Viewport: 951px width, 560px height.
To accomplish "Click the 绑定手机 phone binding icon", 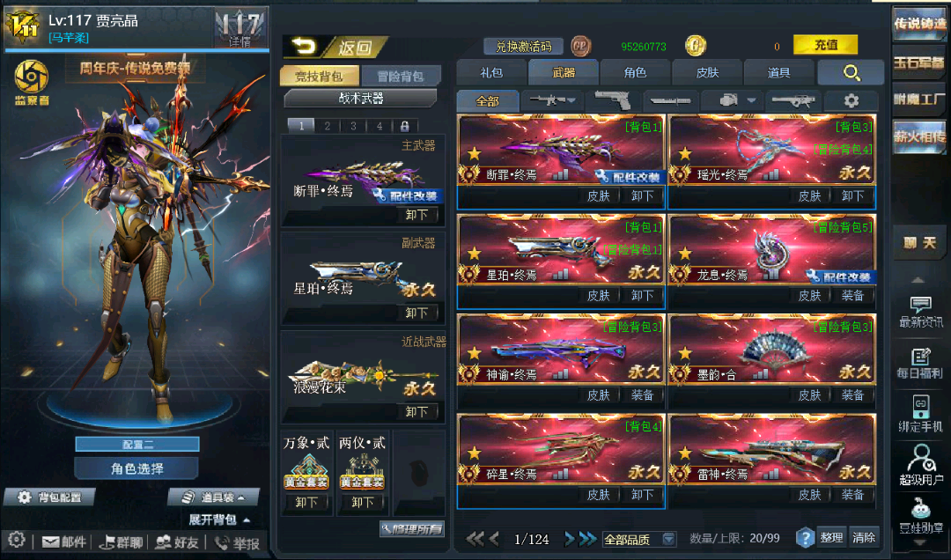I will point(921,414).
